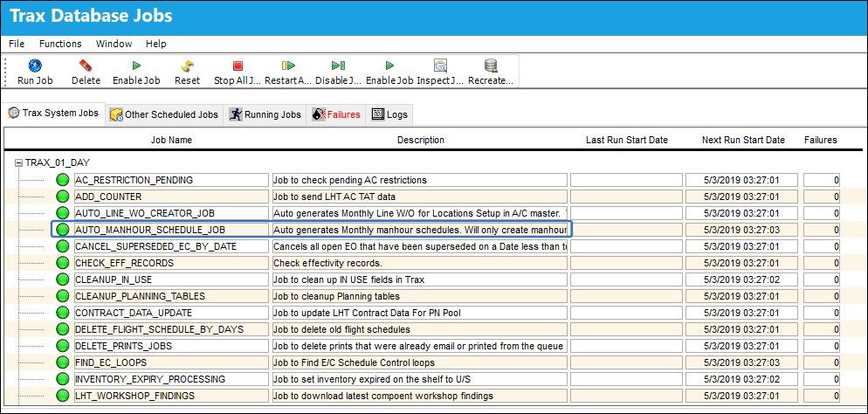The image size is (868, 414).
Task: Click description 'Job to send LHT AC TAT data'
Action: 419,197
